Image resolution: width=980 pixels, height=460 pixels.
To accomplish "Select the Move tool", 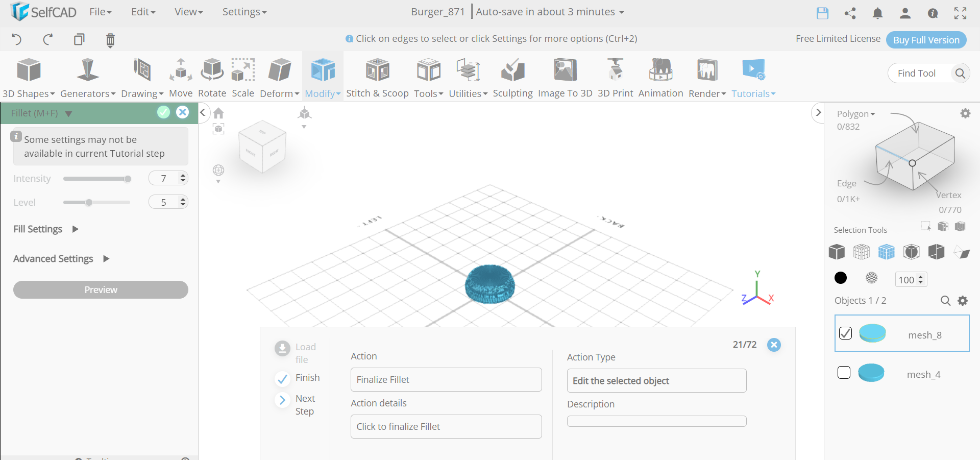I will tap(181, 78).
